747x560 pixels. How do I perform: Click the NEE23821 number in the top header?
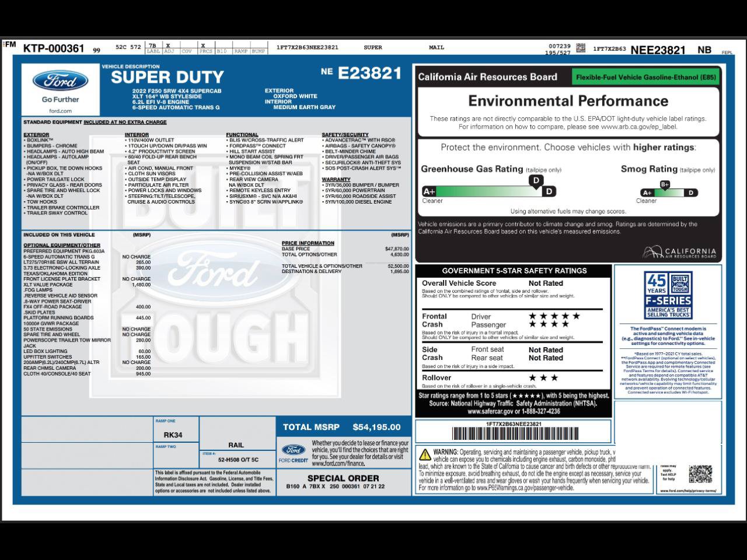click(658, 50)
